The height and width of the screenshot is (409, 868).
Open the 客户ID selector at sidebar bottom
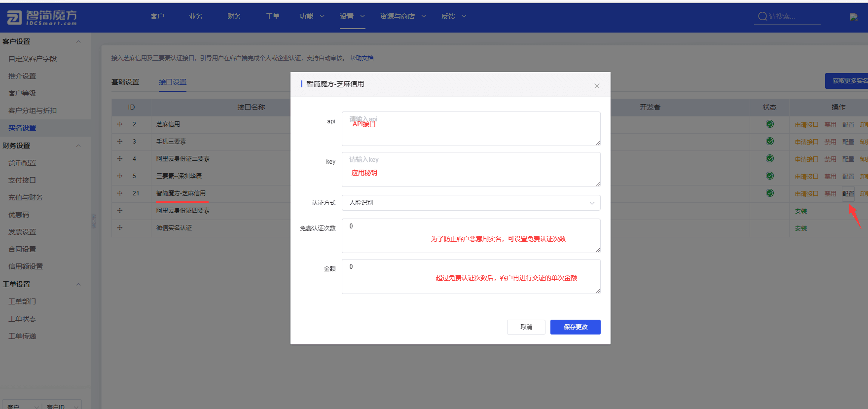coord(62,406)
